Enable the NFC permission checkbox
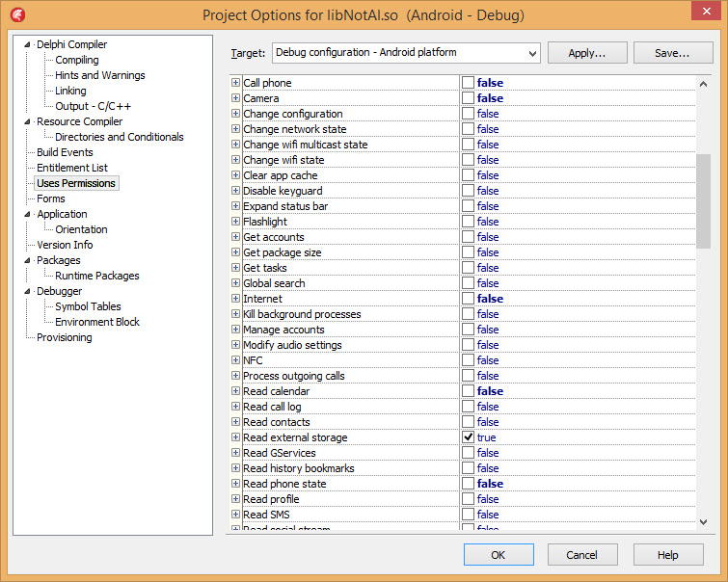Screen dimensions: 728x582 (x=468, y=360)
